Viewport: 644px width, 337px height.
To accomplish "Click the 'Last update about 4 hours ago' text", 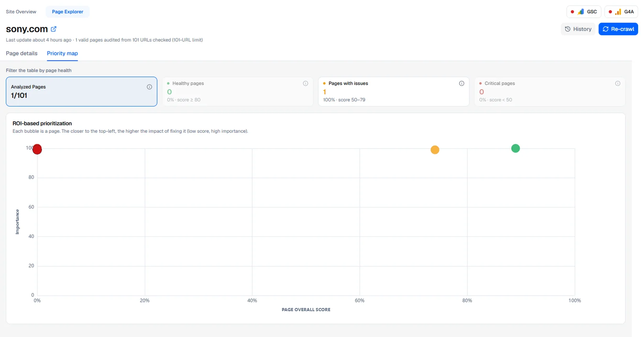I will point(38,40).
